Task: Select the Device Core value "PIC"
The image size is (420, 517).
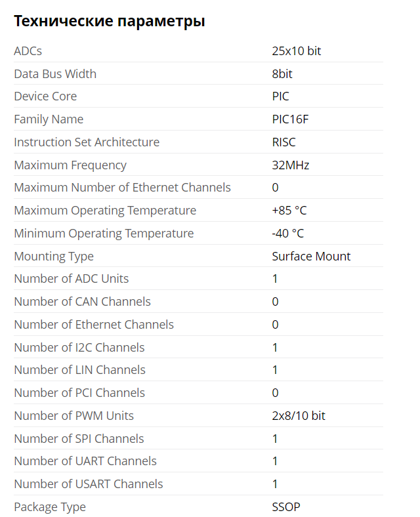Action: click(x=280, y=96)
